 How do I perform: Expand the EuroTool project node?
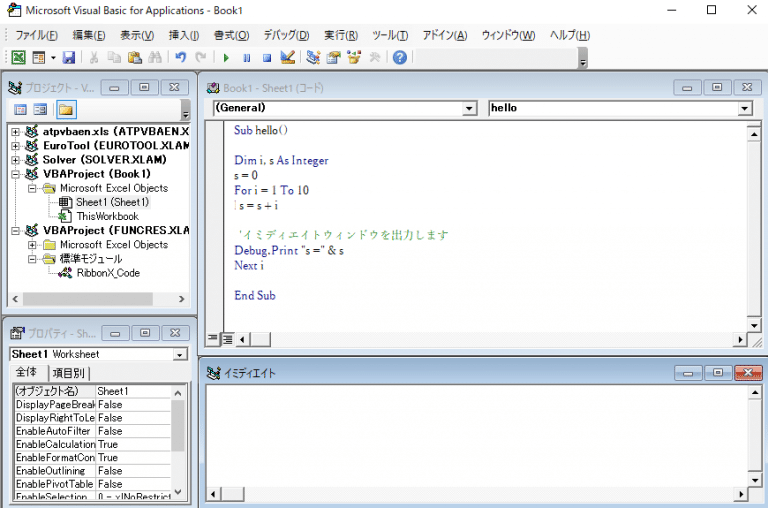pyautogui.click(x=16, y=146)
